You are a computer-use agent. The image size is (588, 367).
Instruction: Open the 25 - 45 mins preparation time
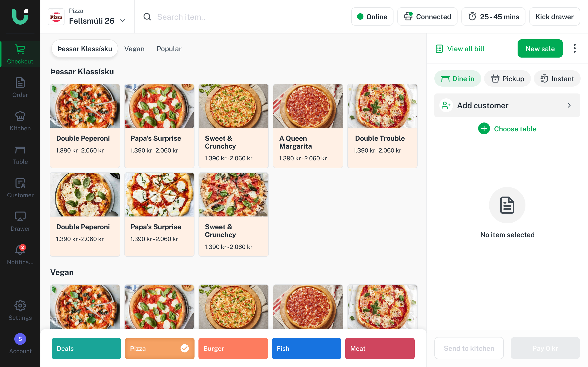click(493, 16)
